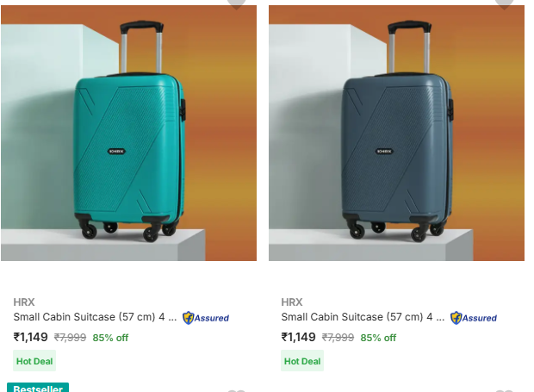This screenshot has width=534, height=392.
Task: Wishlist the gray suitcase using the heart icon
Action: 504,3
